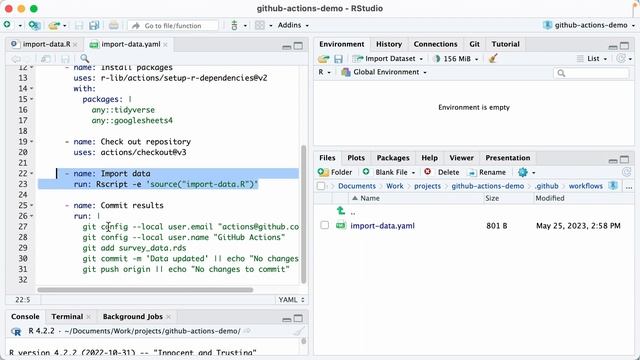Collapse the fold arrow on line 22
This screenshot has width=640, height=360.
(31, 173)
